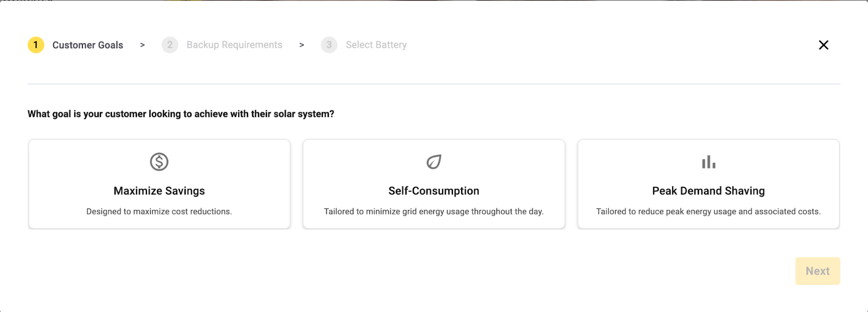Image resolution: width=868 pixels, height=312 pixels.
Task: Click the leaf icon for Self-Consumption
Action: pyautogui.click(x=434, y=161)
